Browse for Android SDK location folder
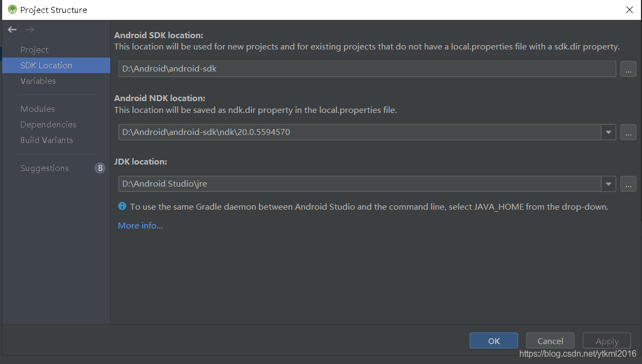This screenshot has width=642, height=364. point(628,69)
